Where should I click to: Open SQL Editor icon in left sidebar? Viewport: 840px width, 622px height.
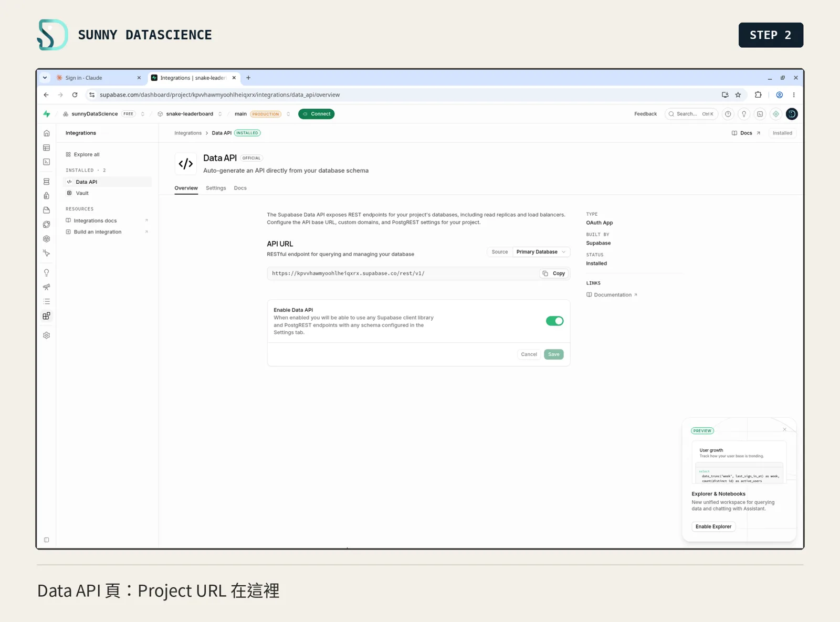(46, 162)
